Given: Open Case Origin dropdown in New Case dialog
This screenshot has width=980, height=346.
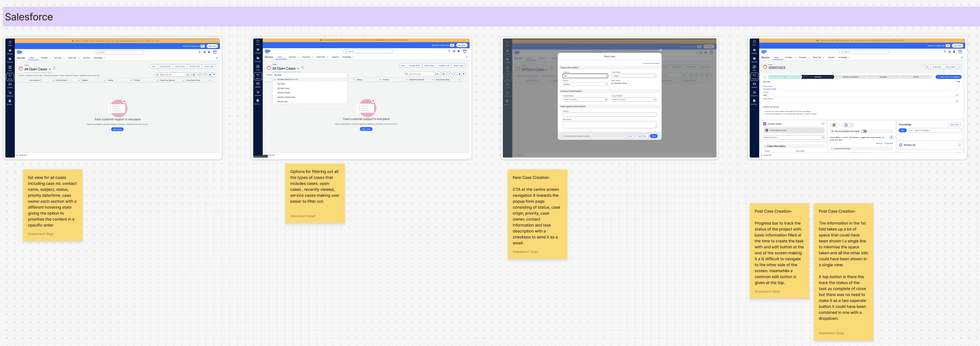Looking at the screenshot, I should point(634,76).
